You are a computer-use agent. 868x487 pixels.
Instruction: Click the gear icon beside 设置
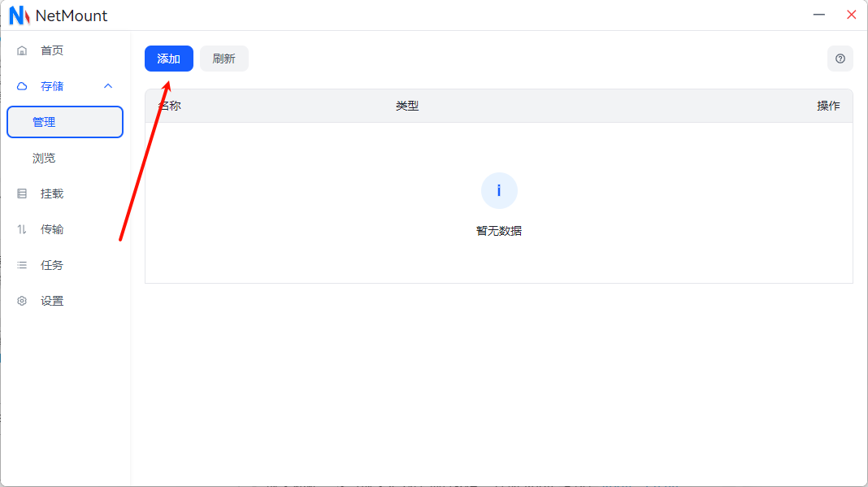[x=22, y=301]
